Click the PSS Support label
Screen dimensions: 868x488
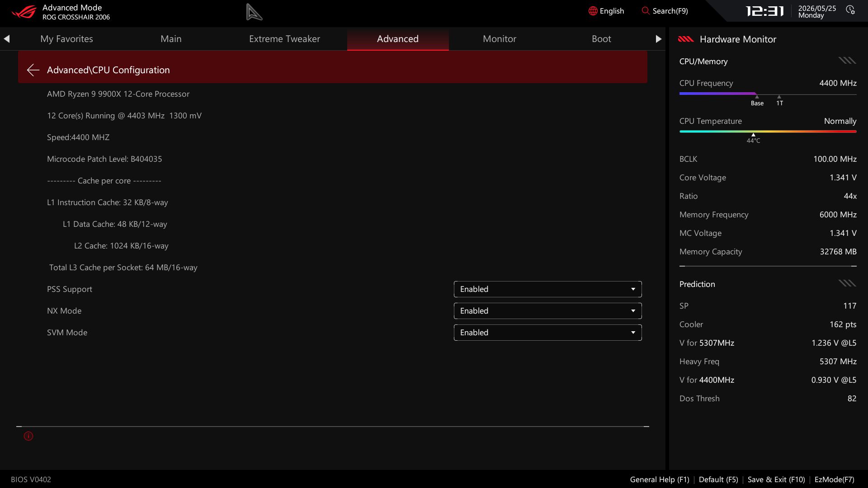70,289
